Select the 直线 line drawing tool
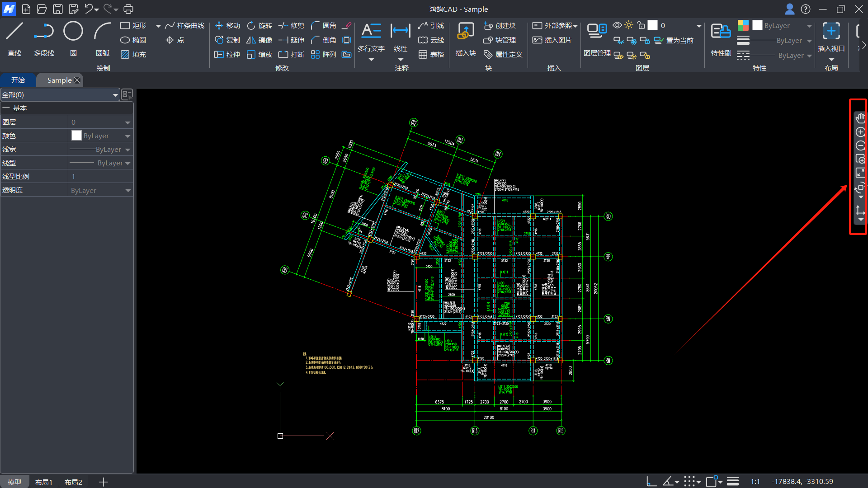868x488 pixels. tap(14, 39)
